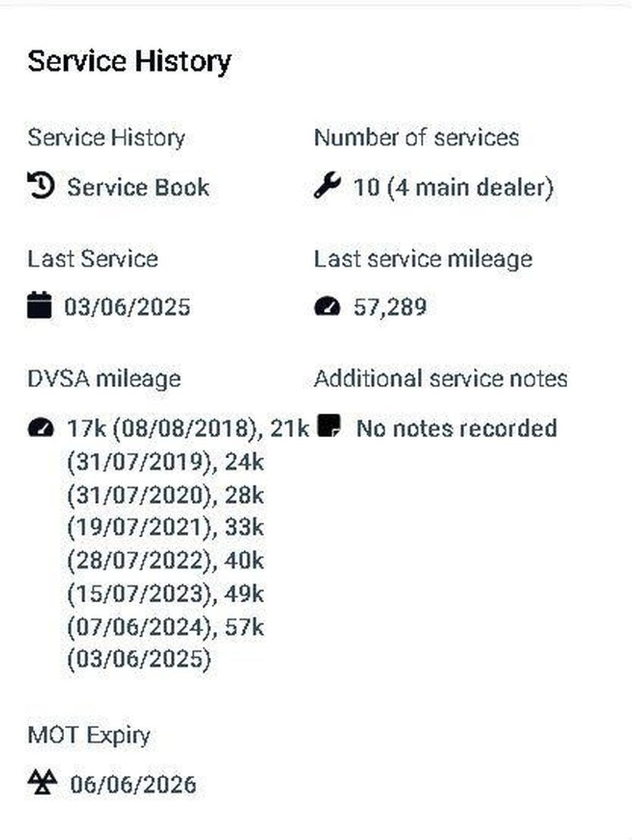Click the DVSA mileage label

click(x=104, y=379)
